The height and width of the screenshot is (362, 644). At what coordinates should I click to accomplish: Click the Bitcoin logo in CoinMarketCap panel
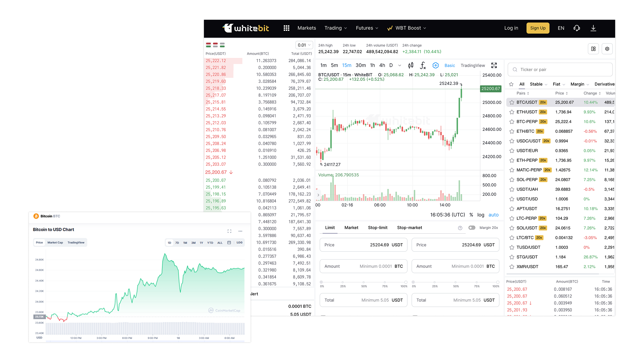pyautogui.click(x=36, y=216)
